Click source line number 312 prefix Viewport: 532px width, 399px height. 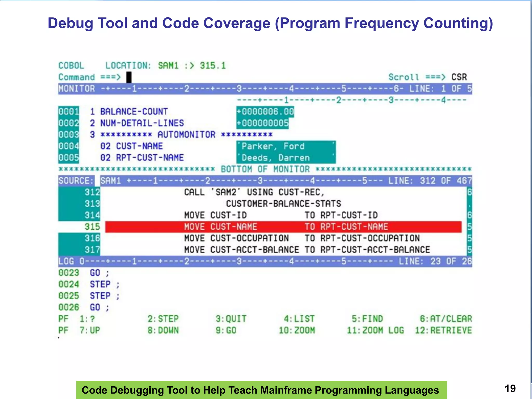(92, 192)
